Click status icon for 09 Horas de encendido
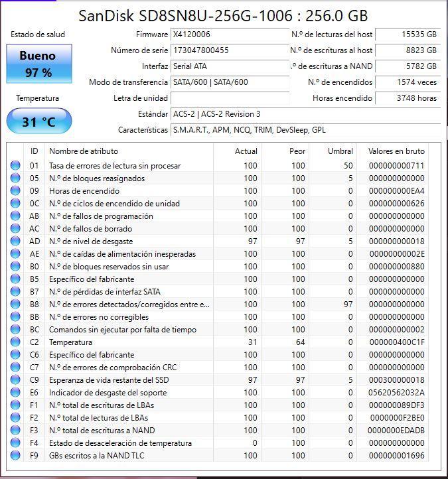This screenshot has width=448, height=479. point(15,190)
